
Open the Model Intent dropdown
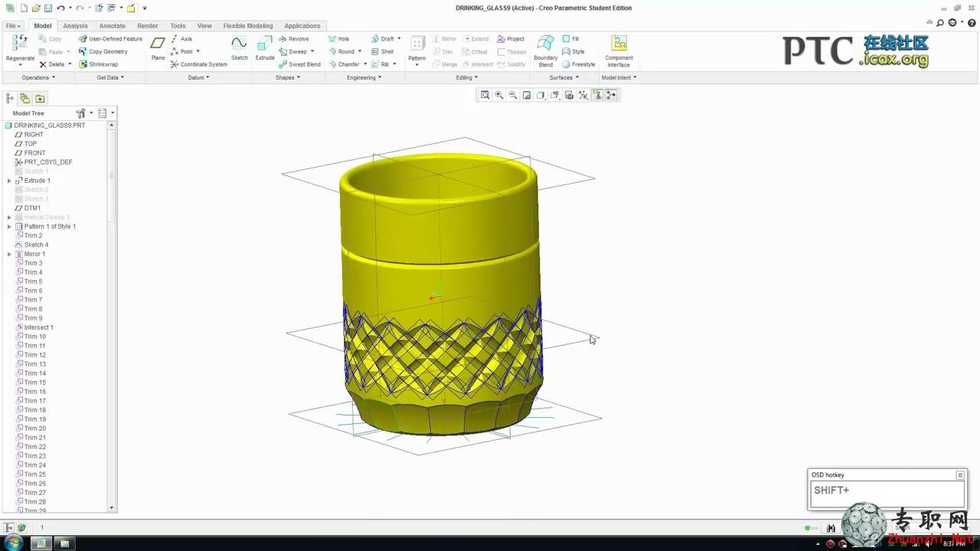click(x=619, y=77)
